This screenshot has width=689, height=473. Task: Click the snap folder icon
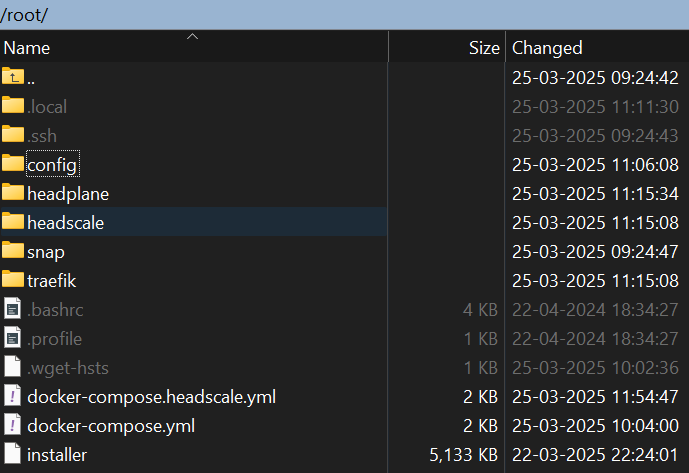pos(13,251)
